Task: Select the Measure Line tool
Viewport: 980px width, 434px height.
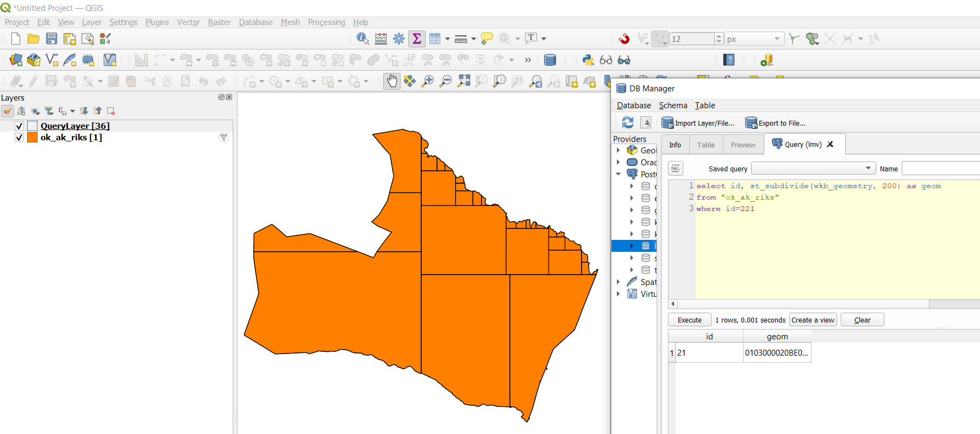Action: click(461, 39)
